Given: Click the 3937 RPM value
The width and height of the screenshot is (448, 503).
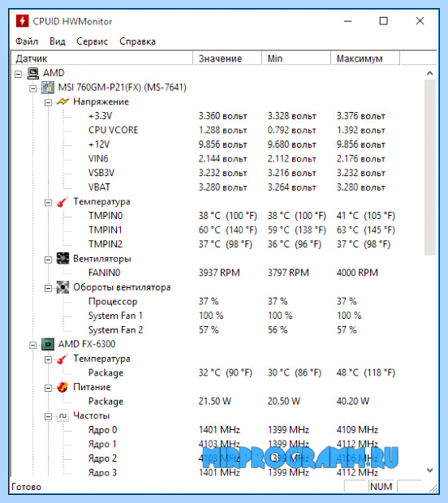Looking at the screenshot, I should 219,273.
